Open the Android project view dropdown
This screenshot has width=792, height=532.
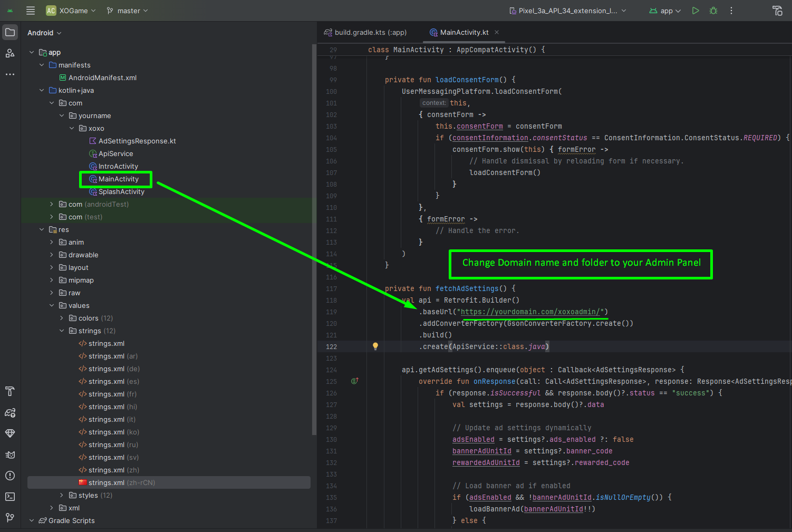(x=44, y=33)
